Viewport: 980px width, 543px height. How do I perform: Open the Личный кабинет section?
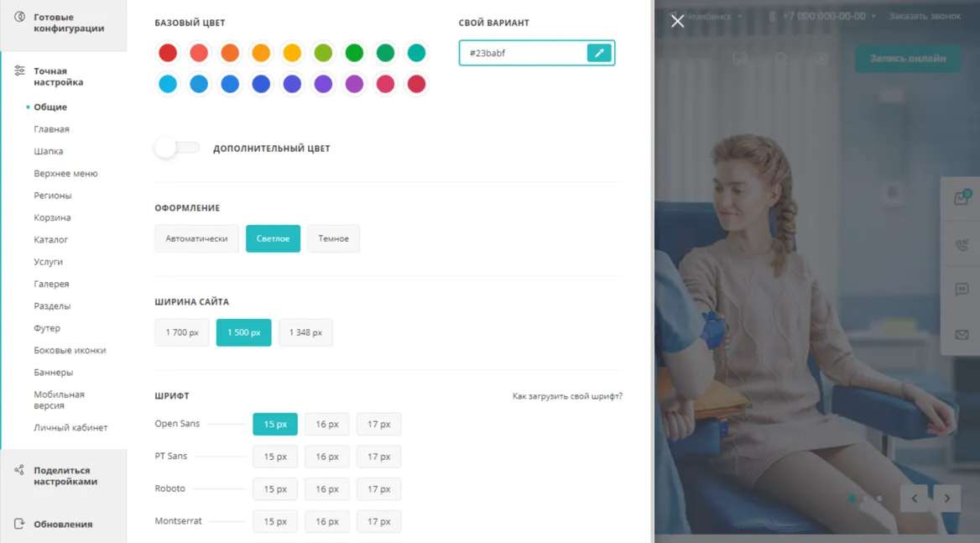(x=70, y=427)
